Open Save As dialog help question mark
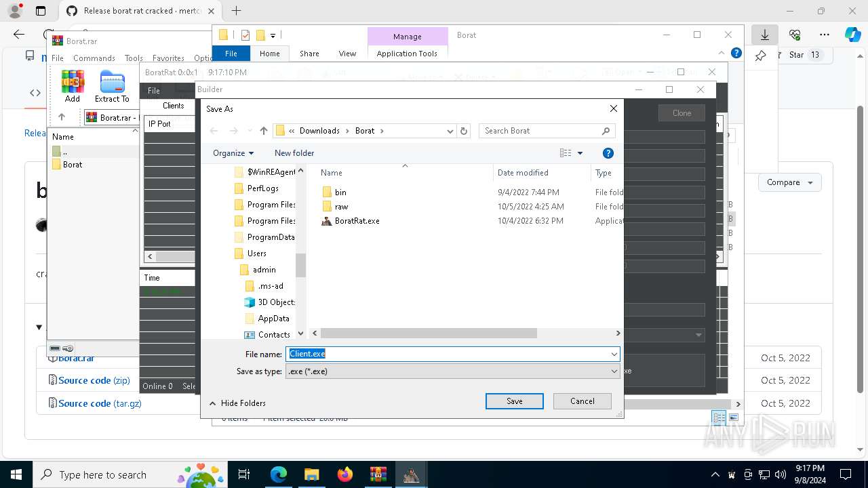 click(608, 153)
